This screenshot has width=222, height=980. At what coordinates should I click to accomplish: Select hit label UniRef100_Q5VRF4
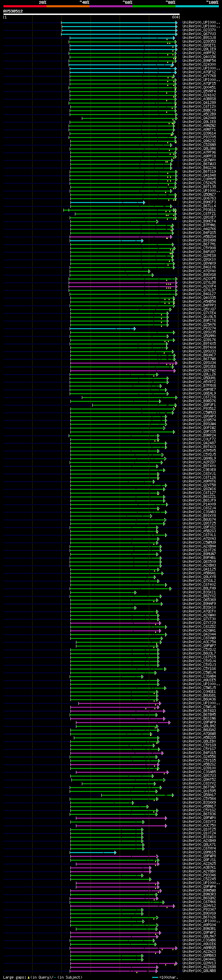point(199,91)
